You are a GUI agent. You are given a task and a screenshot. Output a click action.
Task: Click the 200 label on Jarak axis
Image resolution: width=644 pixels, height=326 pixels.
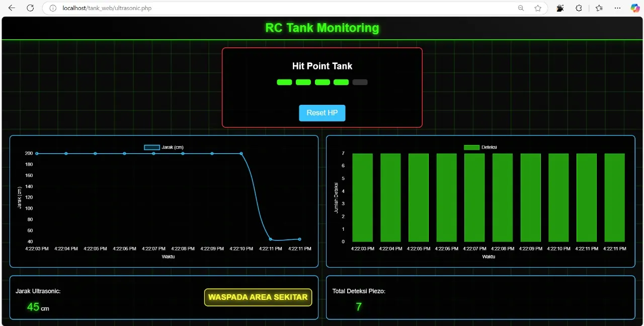tap(29, 153)
